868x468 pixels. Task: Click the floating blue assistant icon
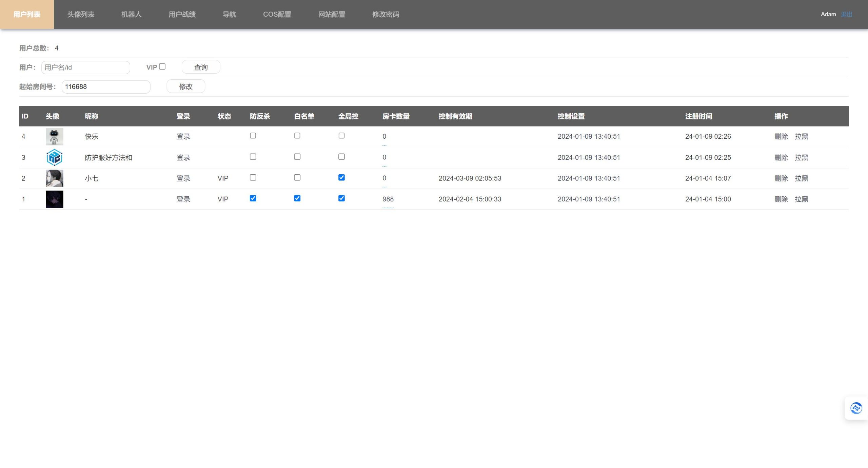tap(856, 408)
